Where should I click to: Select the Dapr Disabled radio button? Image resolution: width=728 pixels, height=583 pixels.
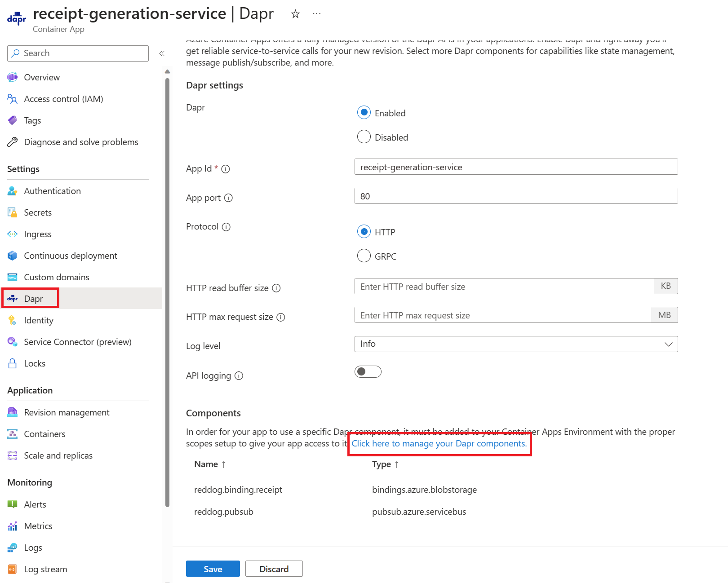pyautogui.click(x=364, y=137)
